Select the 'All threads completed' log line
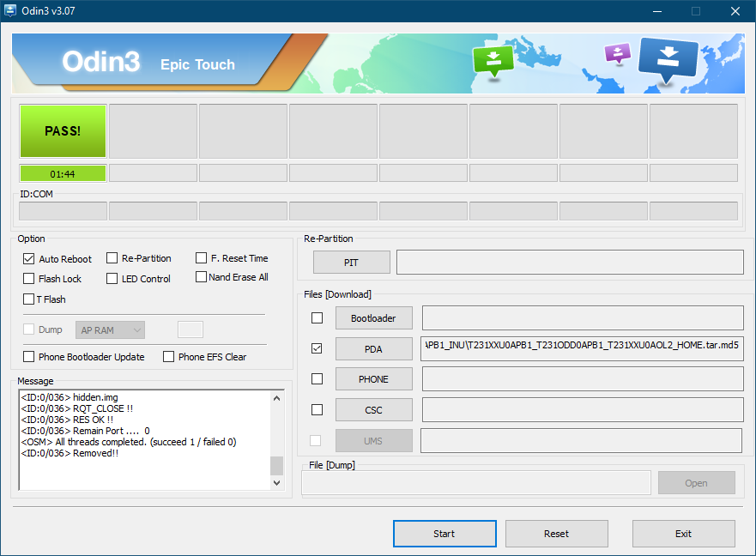The width and height of the screenshot is (756, 556). [x=129, y=442]
